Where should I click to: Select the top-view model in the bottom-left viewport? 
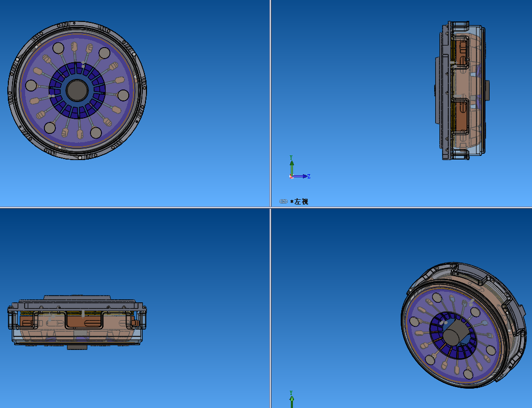(x=77, y=322)
